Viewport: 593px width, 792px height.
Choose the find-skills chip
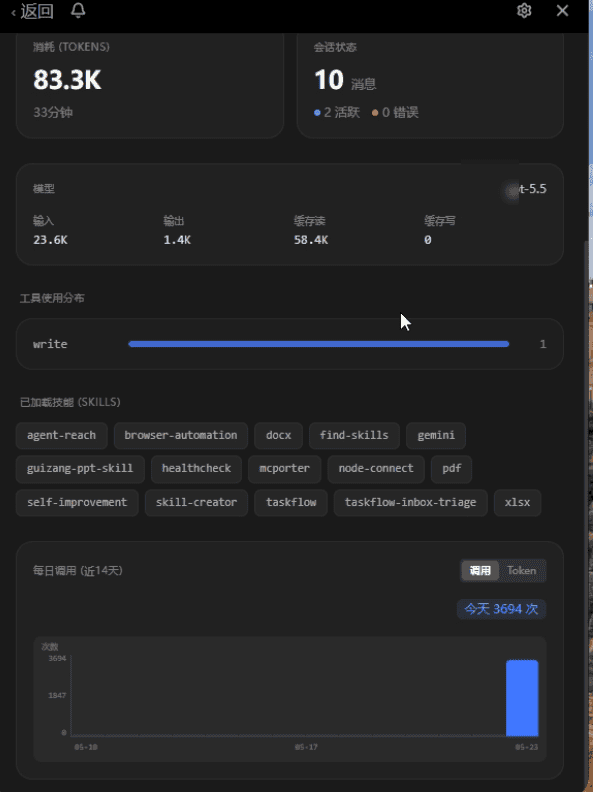pyautogui.click(x=354, y=435)
